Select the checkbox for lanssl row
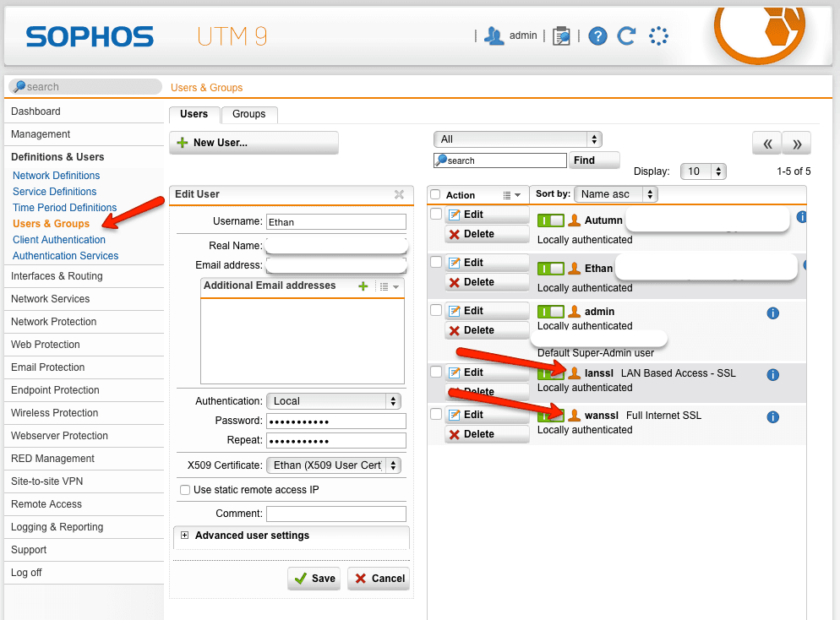Image resolution: width=840 pixels, height=620 pixels. coord(436,372)
